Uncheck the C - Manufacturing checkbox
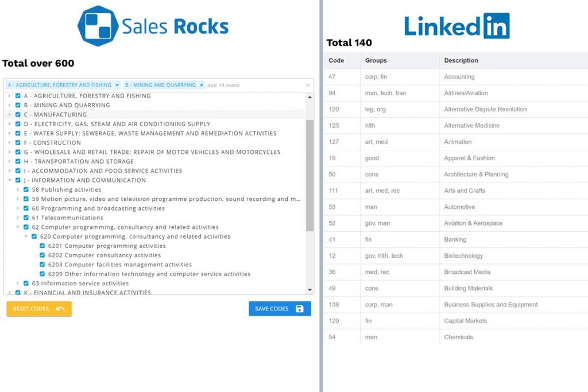 pyautogui.click(x=18, y=115)
